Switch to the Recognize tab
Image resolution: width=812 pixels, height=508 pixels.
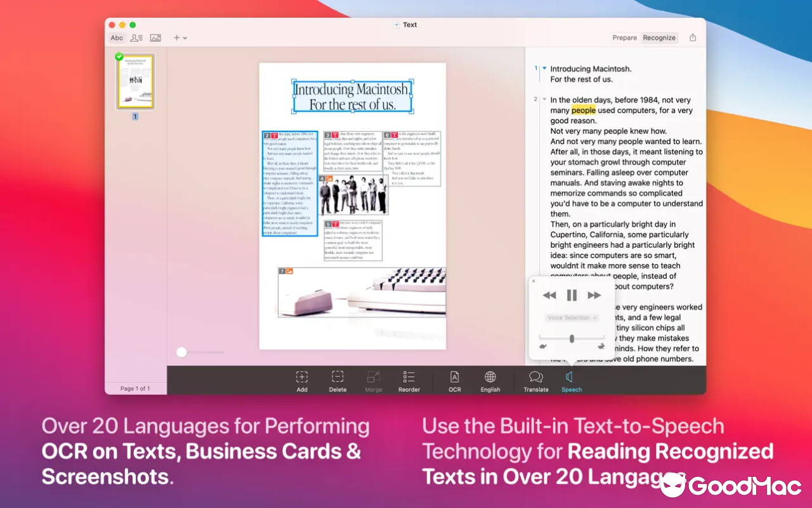click(659, 38)
